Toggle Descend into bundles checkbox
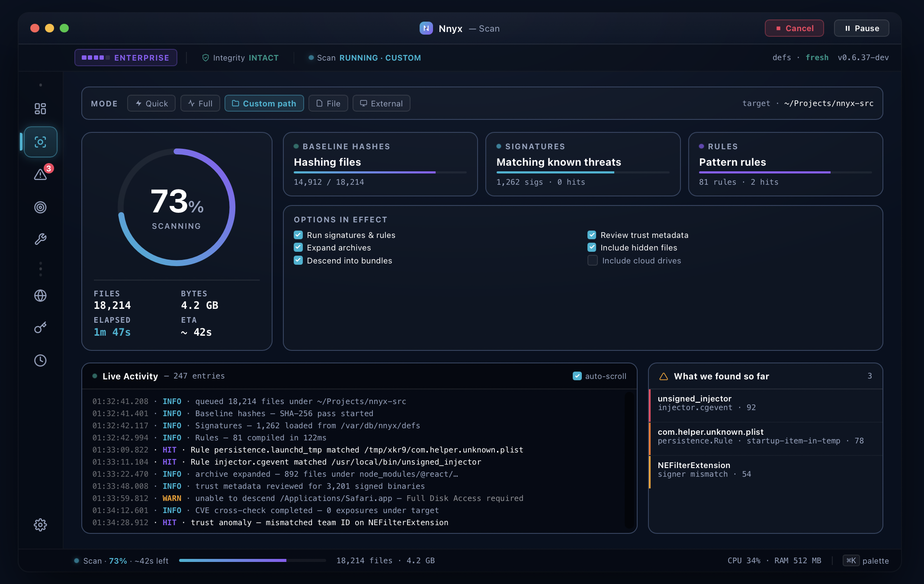924x584 pixels. pyautogui.click(x=298, y=260)
